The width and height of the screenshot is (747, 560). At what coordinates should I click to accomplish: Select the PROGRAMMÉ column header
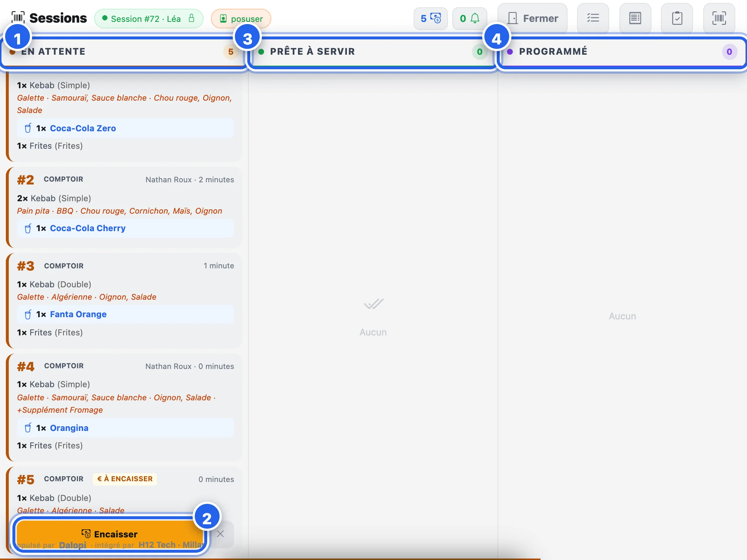622,52
